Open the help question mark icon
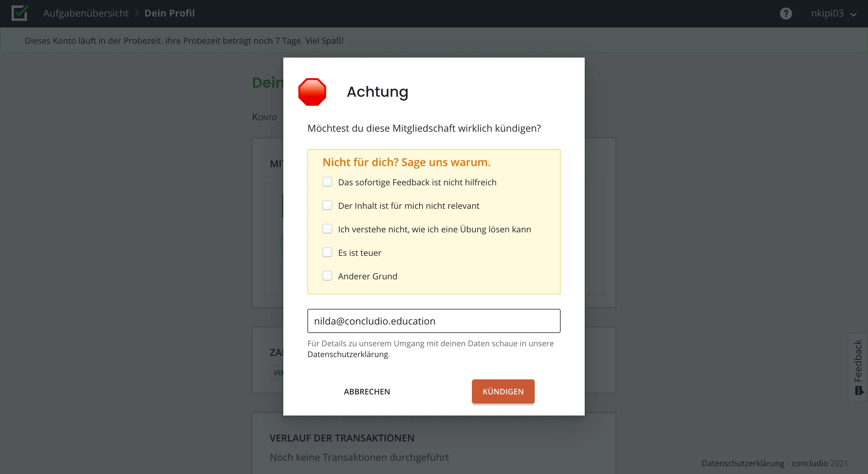 [785, 13]
